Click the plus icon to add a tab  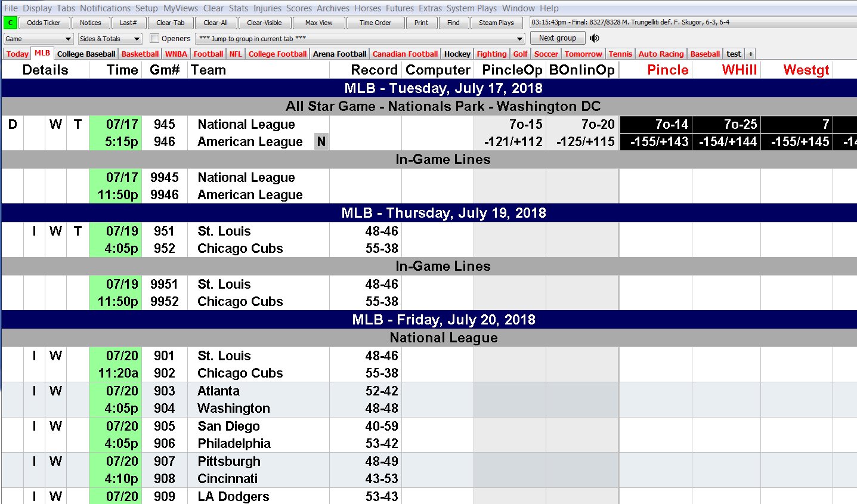[x=750, y=54]
